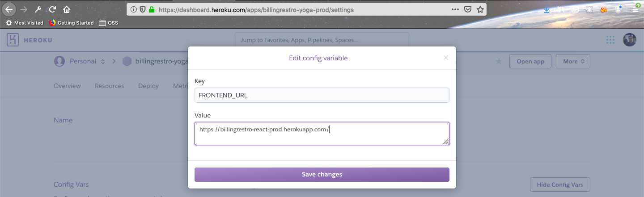Bookmark this page with the star

pos(480,9)
